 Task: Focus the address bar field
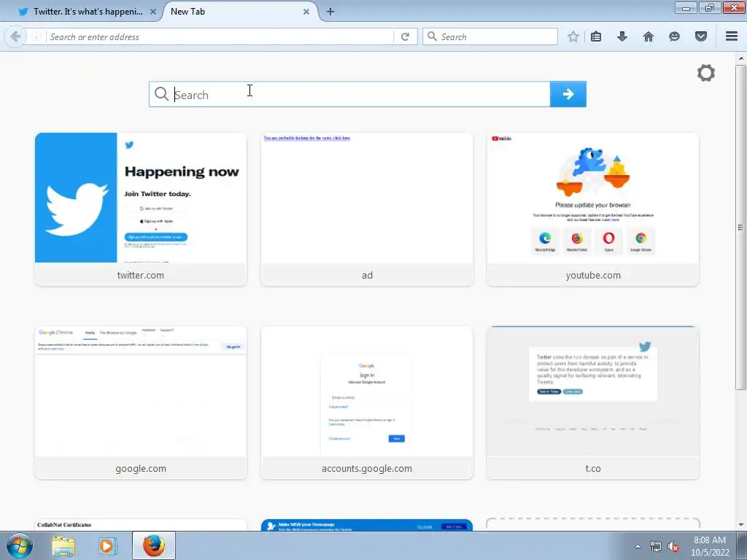[x=219, y=36]
